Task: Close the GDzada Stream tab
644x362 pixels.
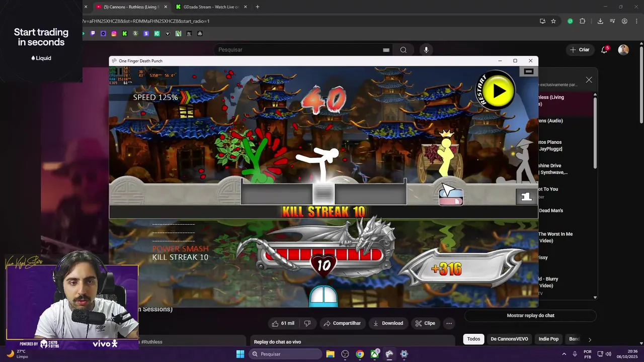Action: (245, 7)
